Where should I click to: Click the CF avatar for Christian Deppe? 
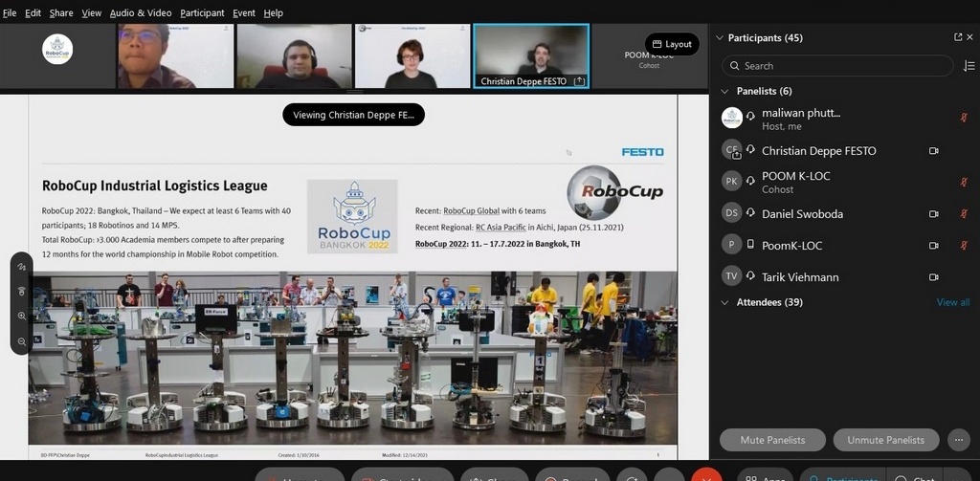(x=732, y=149)
